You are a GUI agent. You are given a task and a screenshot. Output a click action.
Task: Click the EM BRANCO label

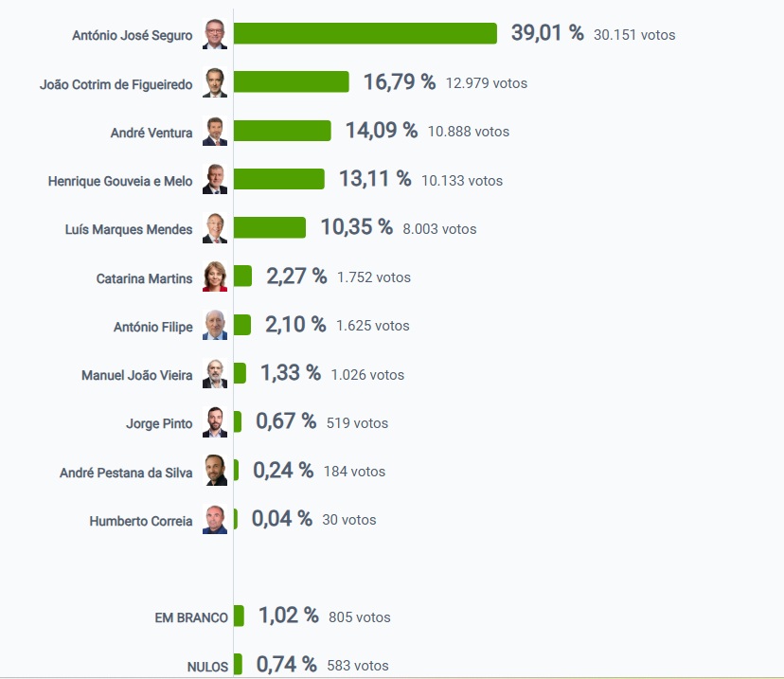(191, 617)
